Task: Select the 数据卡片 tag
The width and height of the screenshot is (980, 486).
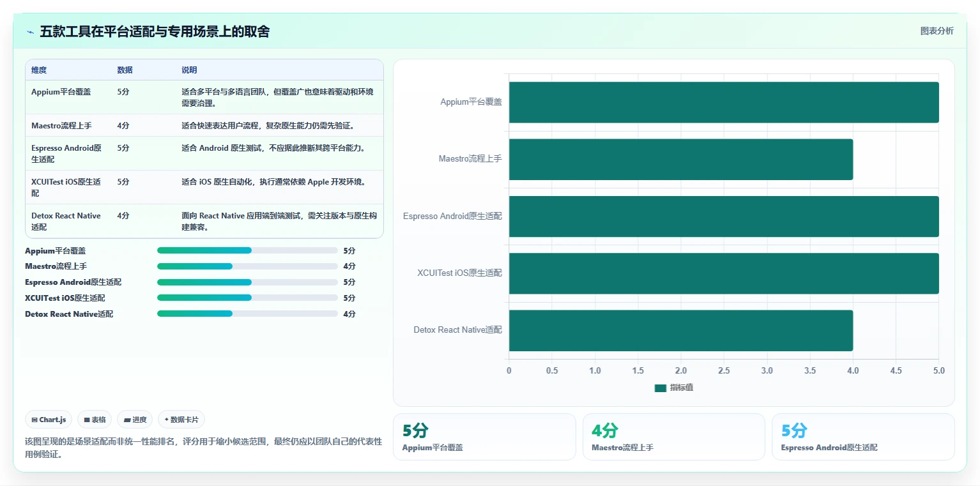Action: tap(181, 420)
